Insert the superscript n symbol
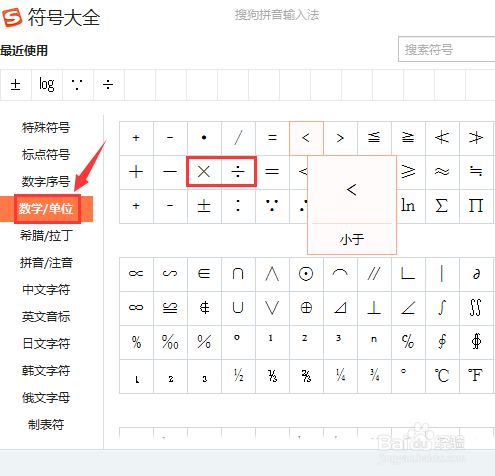 pos(374,342)
